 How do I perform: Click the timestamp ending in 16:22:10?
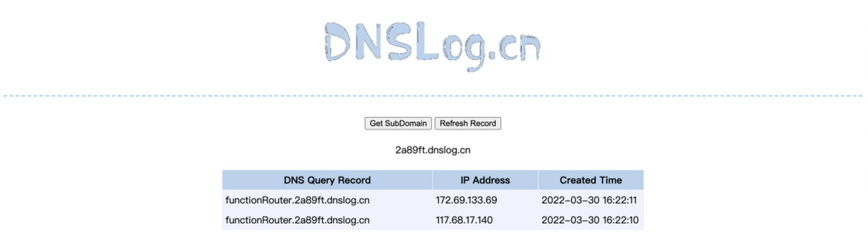pos(590,220)
